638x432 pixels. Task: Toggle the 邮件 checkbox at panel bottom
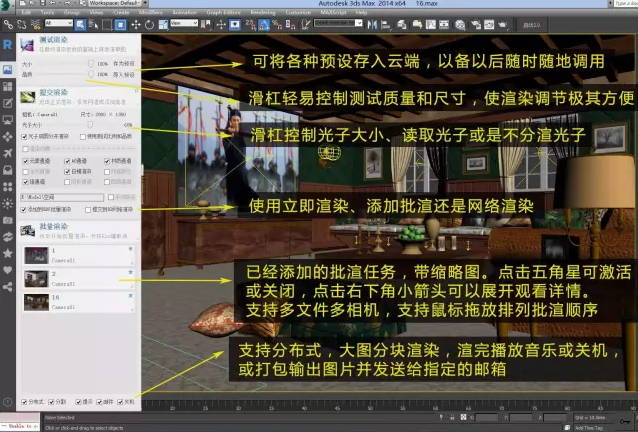[x=99, y=402]
